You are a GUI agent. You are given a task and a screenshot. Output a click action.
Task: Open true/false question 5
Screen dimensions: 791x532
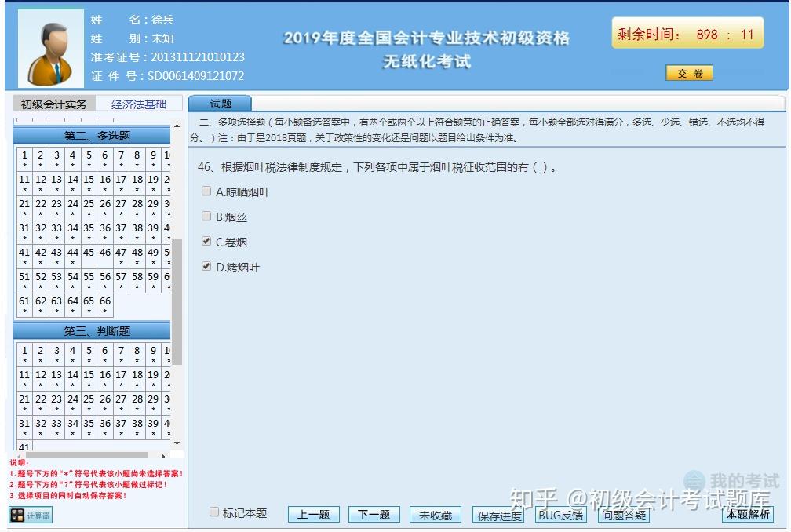[x=89, y=354]
